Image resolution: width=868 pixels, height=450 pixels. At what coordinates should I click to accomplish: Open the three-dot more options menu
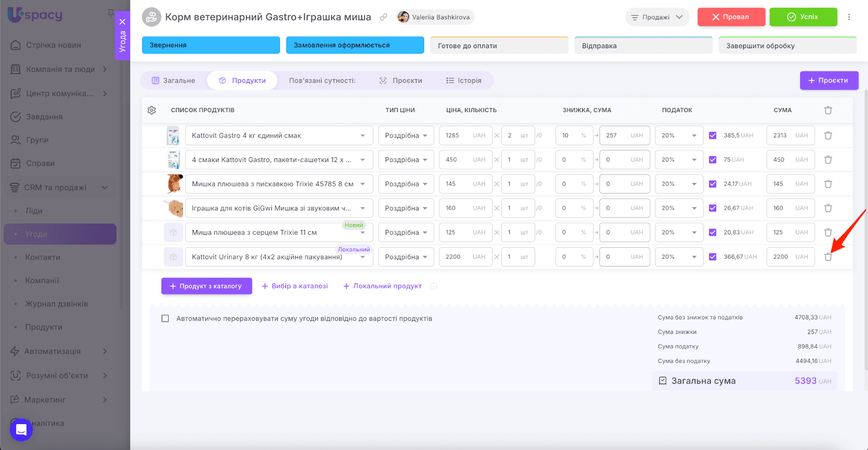pos(849,17)
